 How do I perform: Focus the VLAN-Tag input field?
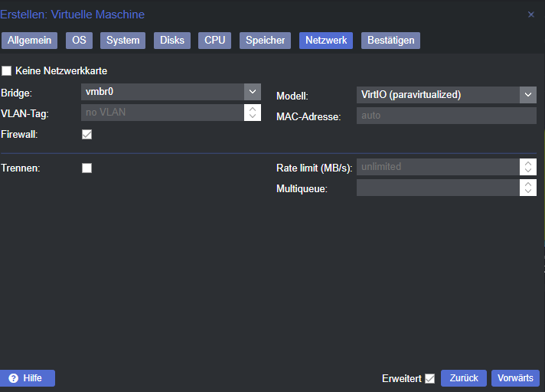163,113
